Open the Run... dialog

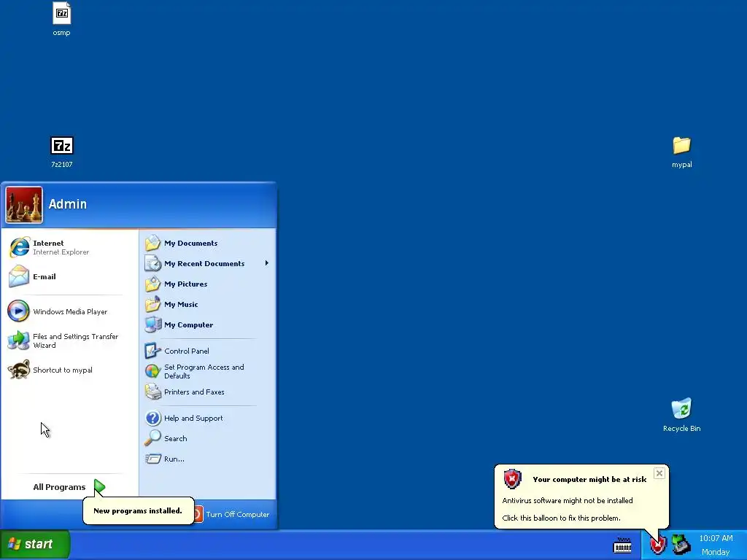point(206,459)
